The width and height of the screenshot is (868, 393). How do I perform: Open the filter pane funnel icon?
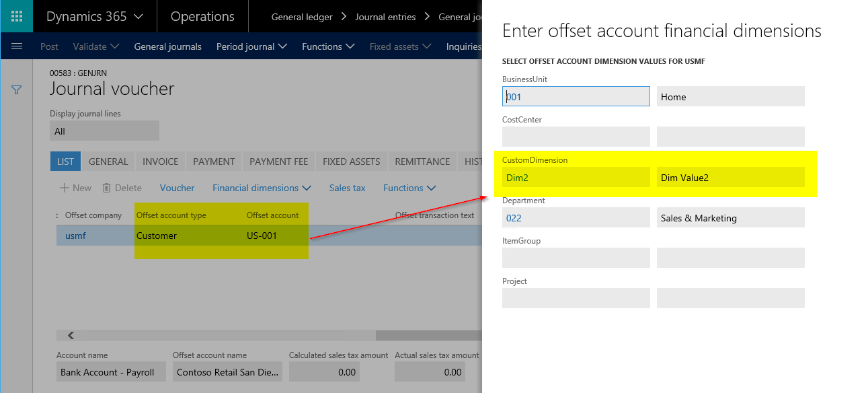click(x=17, y=90)
